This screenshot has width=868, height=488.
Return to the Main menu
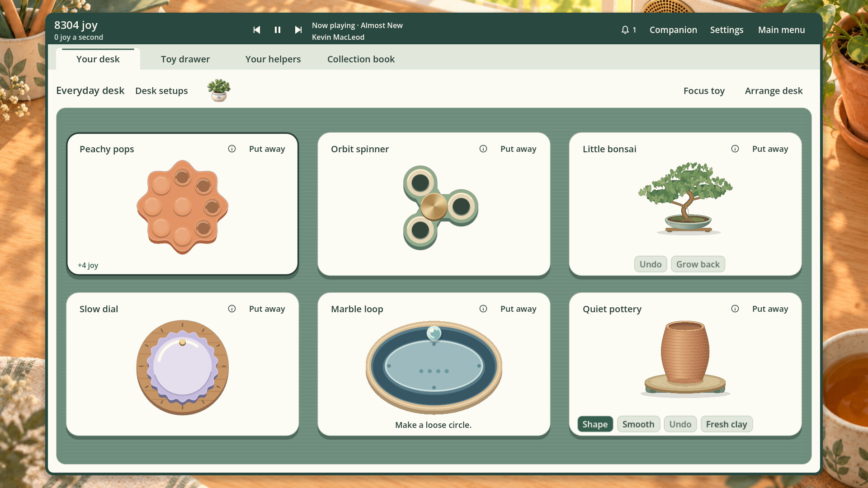point(781,30)
